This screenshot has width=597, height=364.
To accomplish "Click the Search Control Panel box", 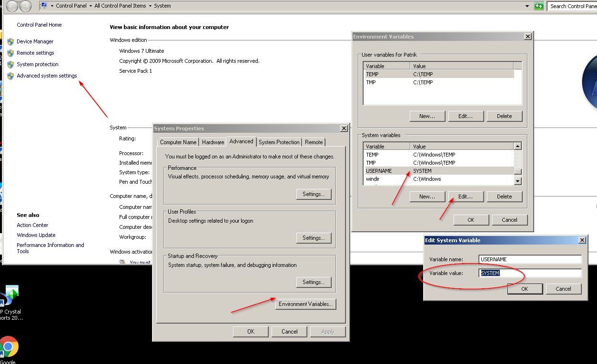I will click(572, 6).
